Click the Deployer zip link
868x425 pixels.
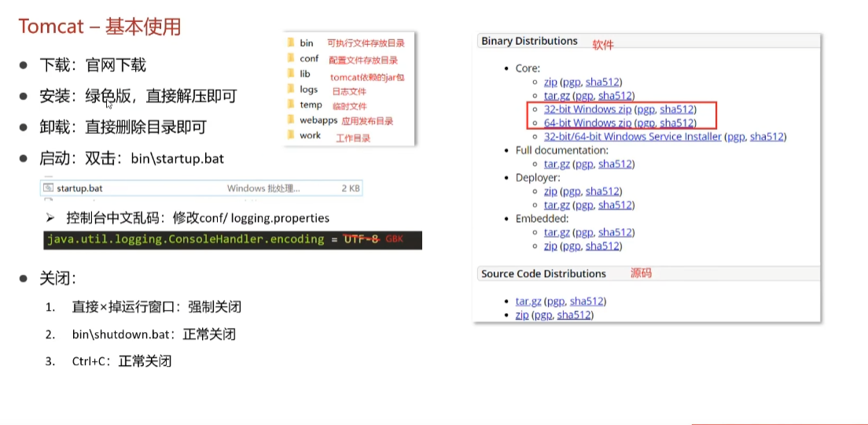(550, 191)
